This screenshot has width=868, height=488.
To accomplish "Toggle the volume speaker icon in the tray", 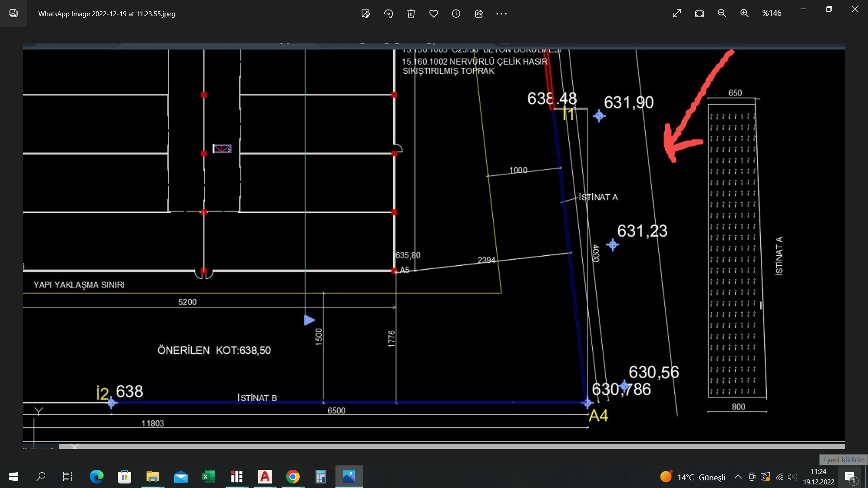I will [792, 477].
